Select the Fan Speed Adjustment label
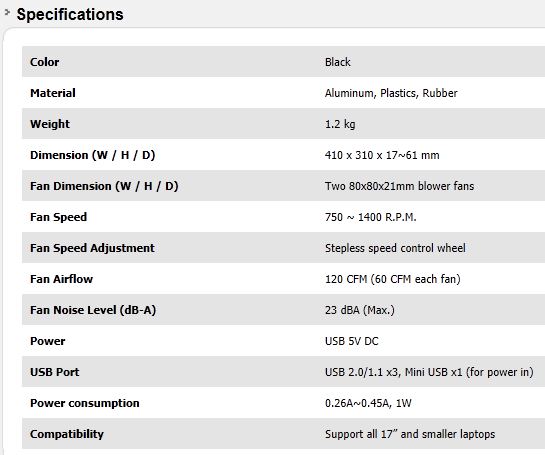545x455 pixels. click(x=92, y=248)
